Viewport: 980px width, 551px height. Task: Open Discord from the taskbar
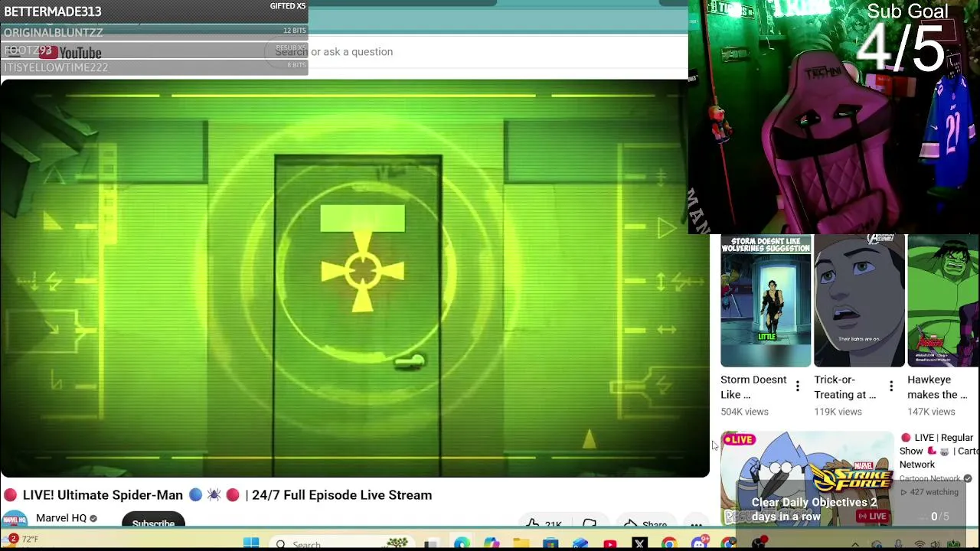(699, 543)
